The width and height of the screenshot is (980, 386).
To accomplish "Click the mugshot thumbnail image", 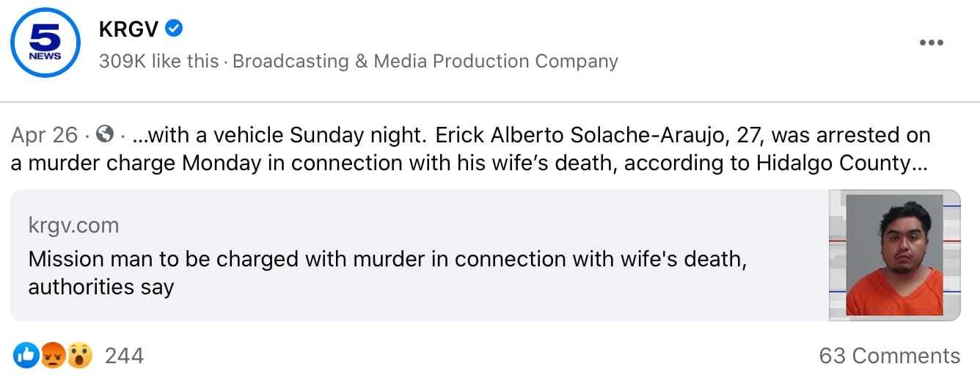I will click(894, 255).
